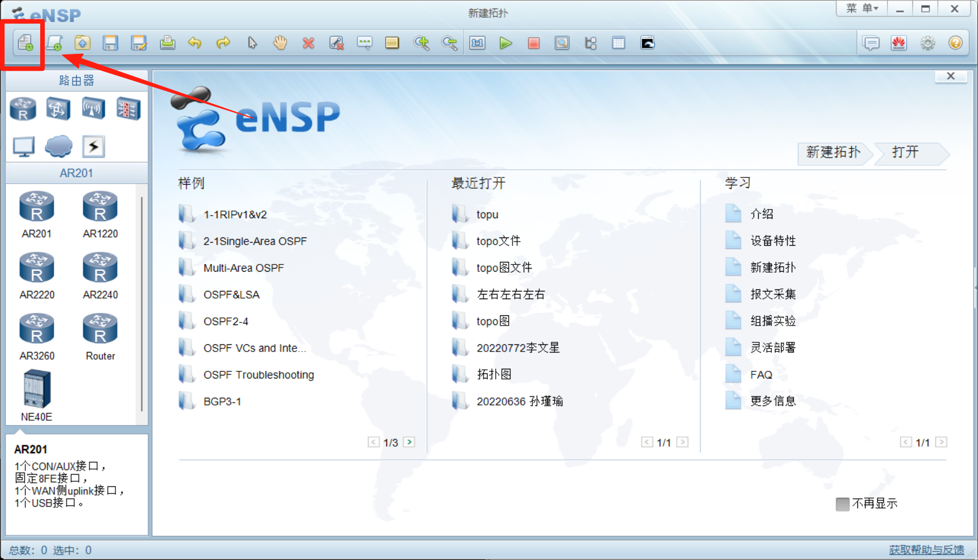Start all devices with green play button
978x560 pixels.
tap(505, 43)
